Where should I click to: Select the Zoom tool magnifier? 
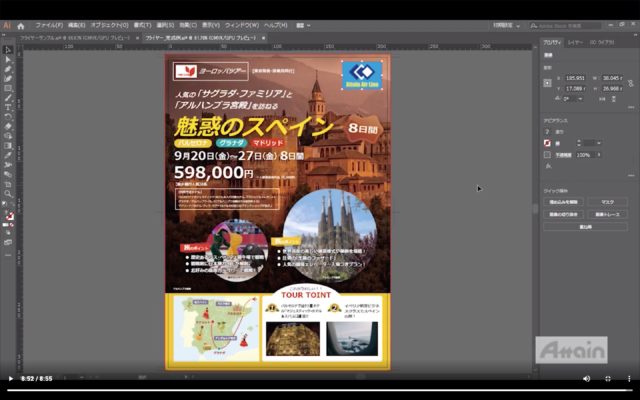[x=8, y=193]
